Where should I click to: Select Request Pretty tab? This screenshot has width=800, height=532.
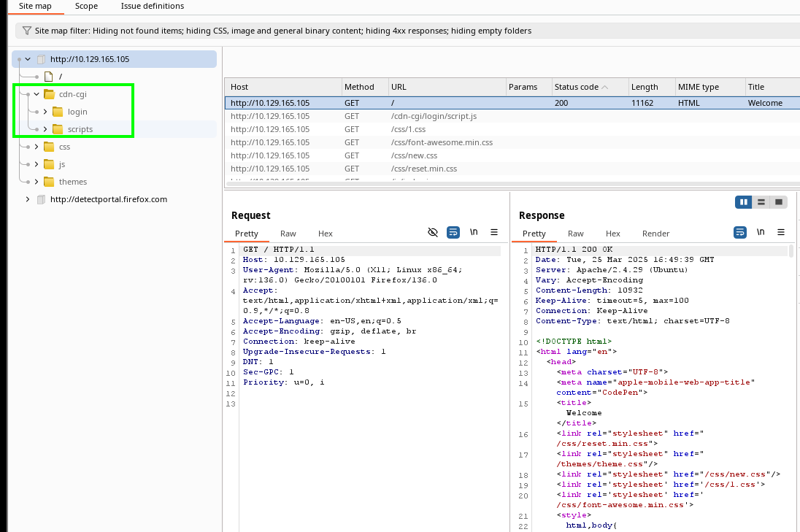point(247,234)
